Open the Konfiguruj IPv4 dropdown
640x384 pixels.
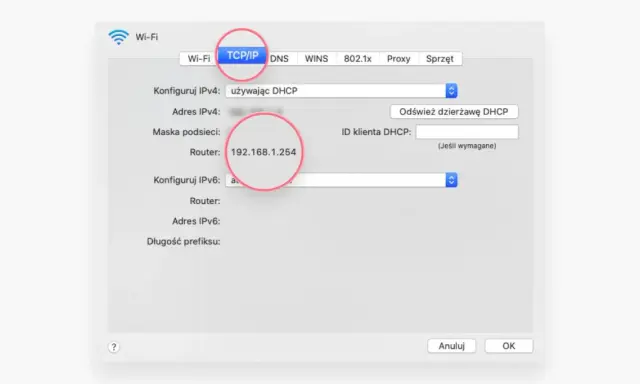click(x=341, y=91)
